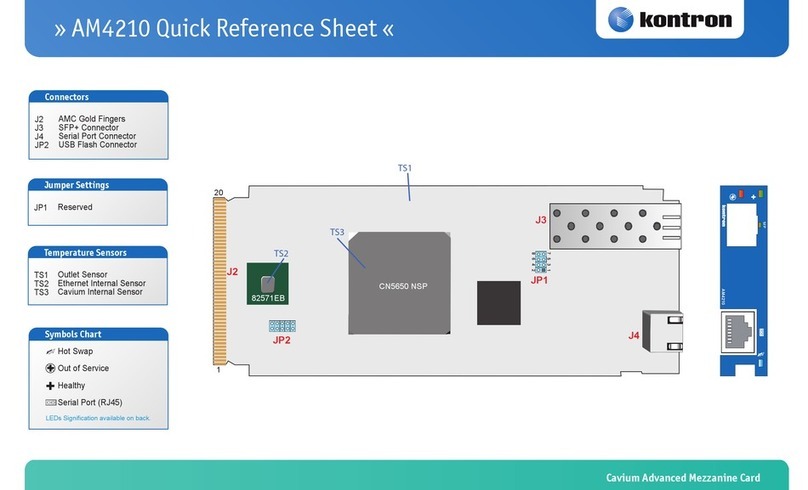Click the 'Cavium Internal Sensor' entry

(x=100, y=292)
